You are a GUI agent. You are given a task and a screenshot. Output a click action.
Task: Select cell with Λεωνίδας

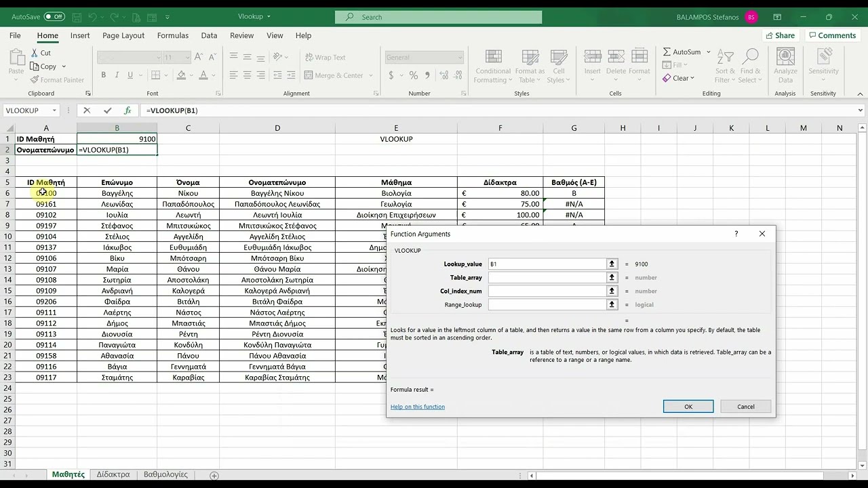pos(117,204)
